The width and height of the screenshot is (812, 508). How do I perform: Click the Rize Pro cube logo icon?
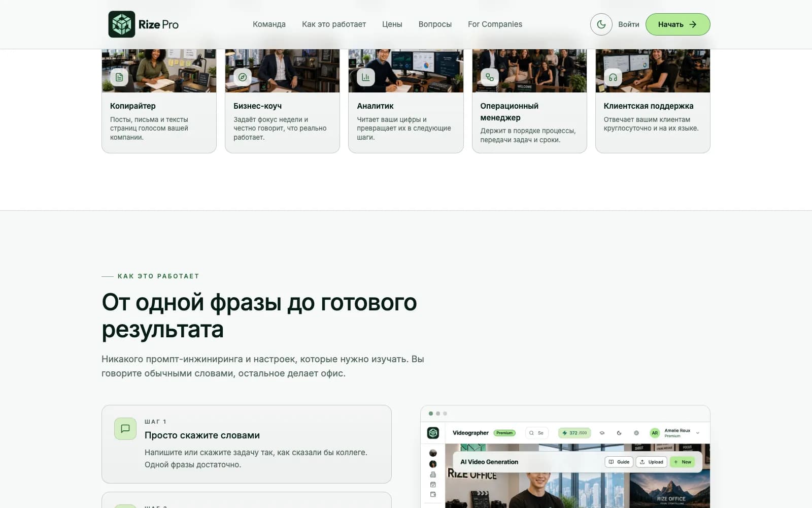coord(122,24)
